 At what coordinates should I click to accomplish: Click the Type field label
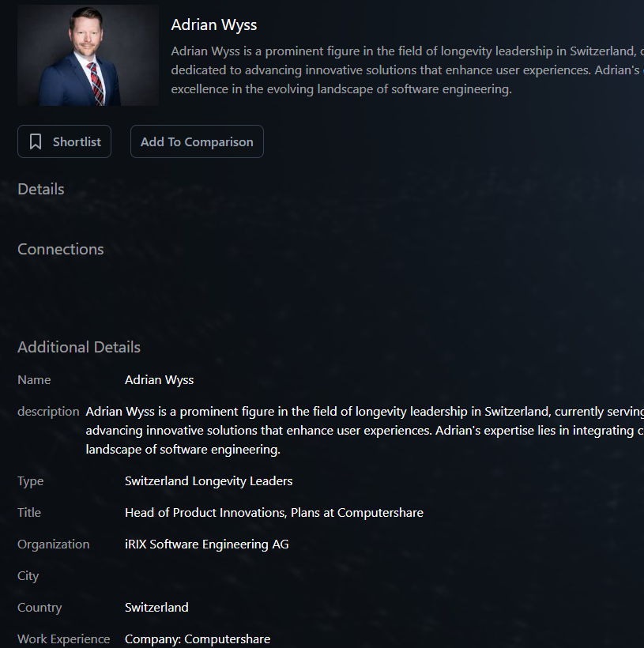[31, 481]
